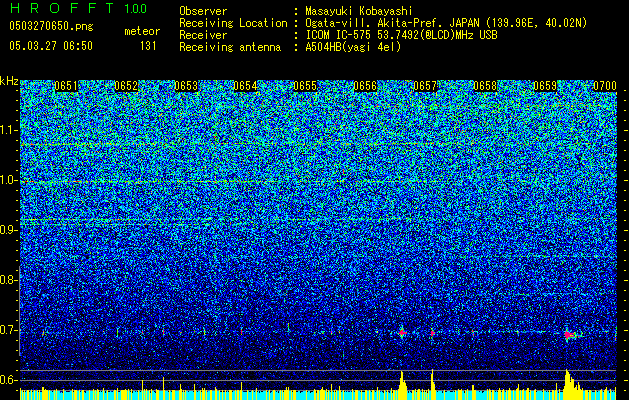
Task: Click the 0.7 kHz axis label
Action: coord(8,330)
